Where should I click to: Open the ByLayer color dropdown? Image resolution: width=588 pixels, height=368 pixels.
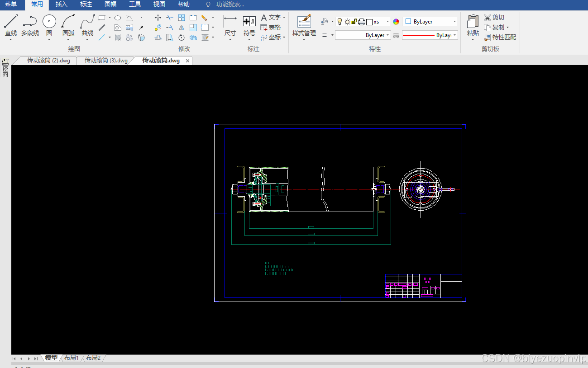coord(430,22)
